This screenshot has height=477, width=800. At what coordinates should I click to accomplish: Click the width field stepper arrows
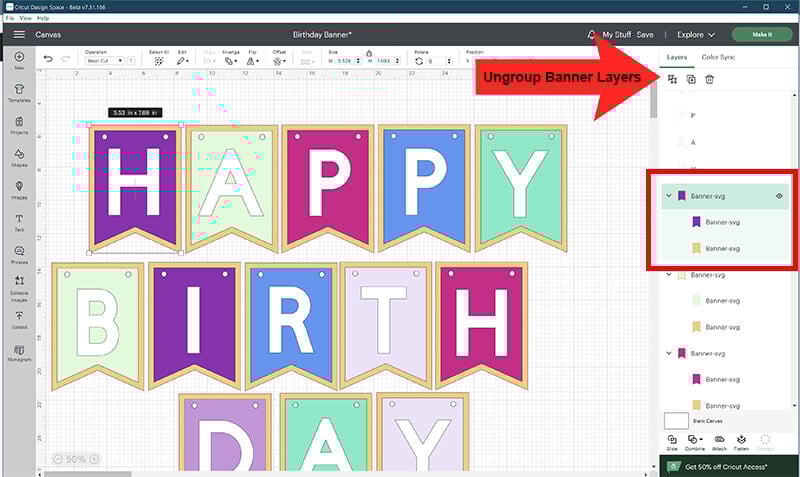[358, 61]
